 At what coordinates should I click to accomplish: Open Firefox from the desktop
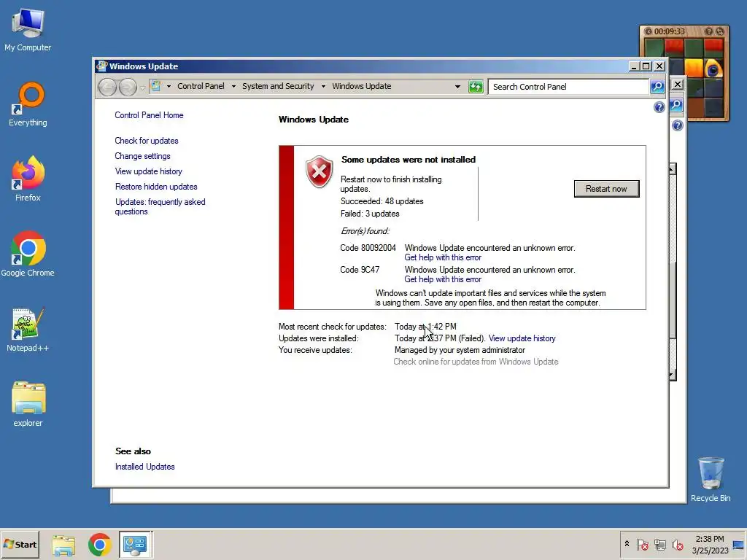click(x=28, y=179)
